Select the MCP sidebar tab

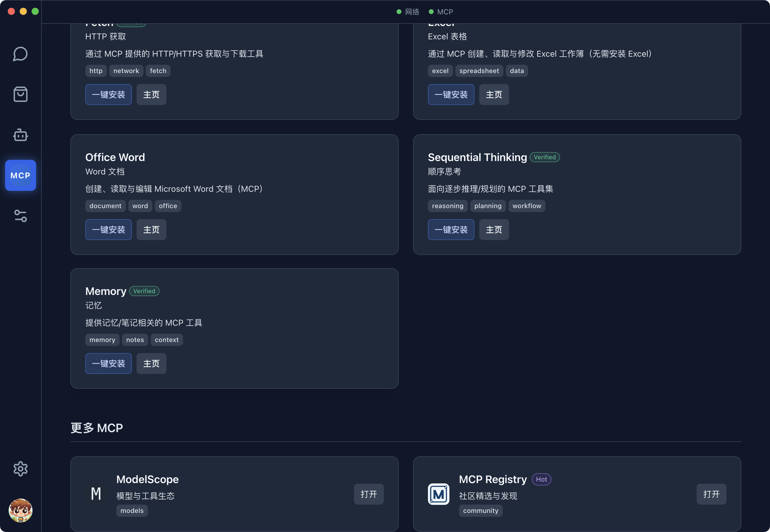point(20,175)
